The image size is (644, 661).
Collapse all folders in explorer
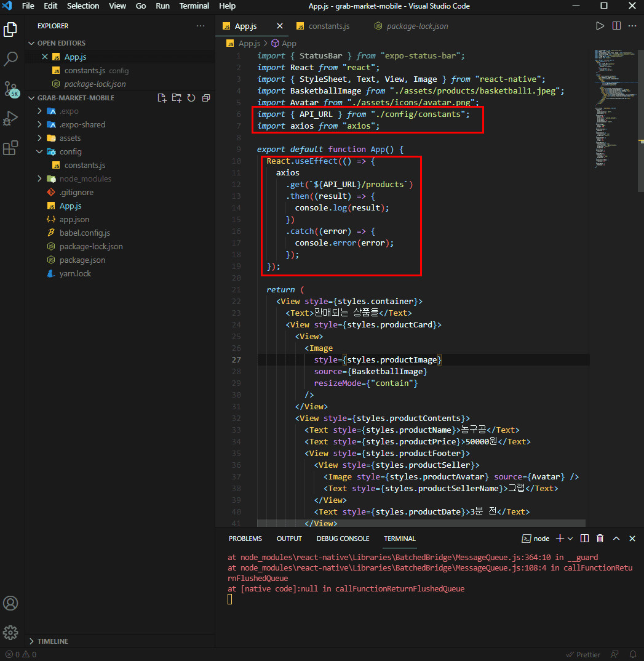coord(206,98)
